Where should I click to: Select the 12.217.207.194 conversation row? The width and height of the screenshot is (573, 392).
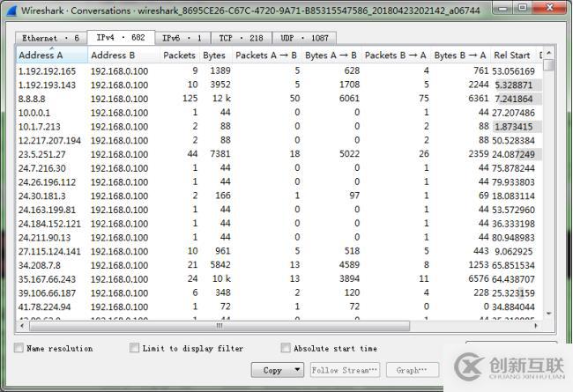[279, 140]
